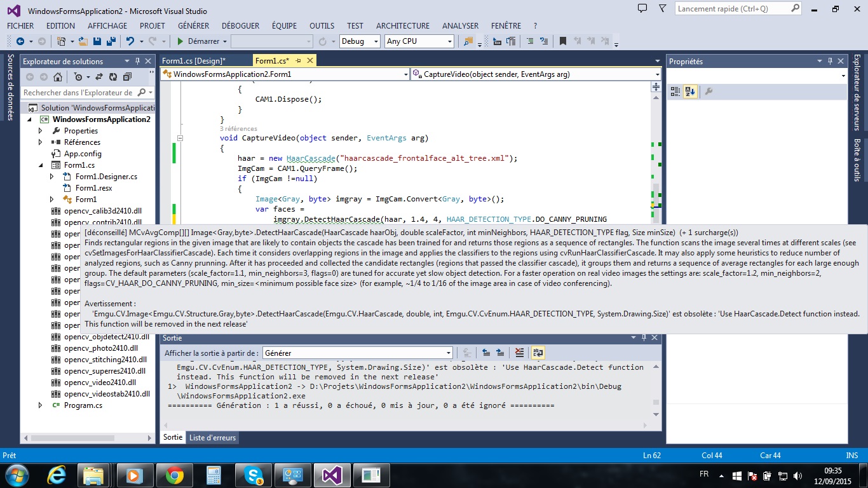
Task: Click Home icon in Solution Explorer
Action: (58, 77)
